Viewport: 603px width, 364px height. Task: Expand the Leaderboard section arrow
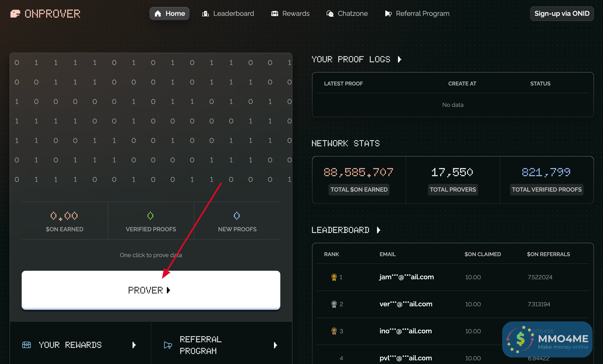(378, 230)
